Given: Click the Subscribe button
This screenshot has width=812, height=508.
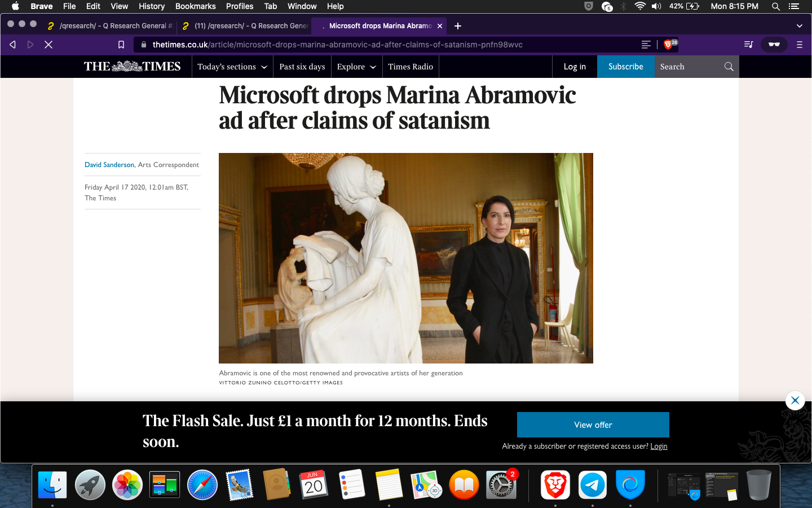Looking at the screenshot, I should tap(626, 67).
